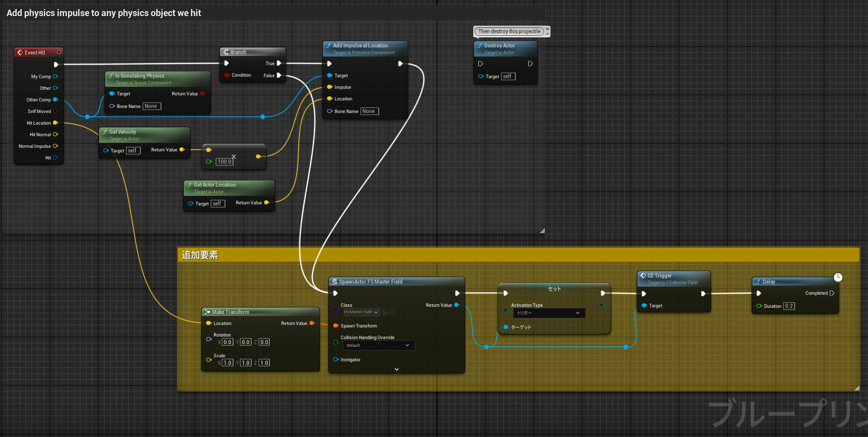Click the Scale Y 1.0 field in Make Transform
The width and height of the screenshot is (868, 437).
coord(245,363)
